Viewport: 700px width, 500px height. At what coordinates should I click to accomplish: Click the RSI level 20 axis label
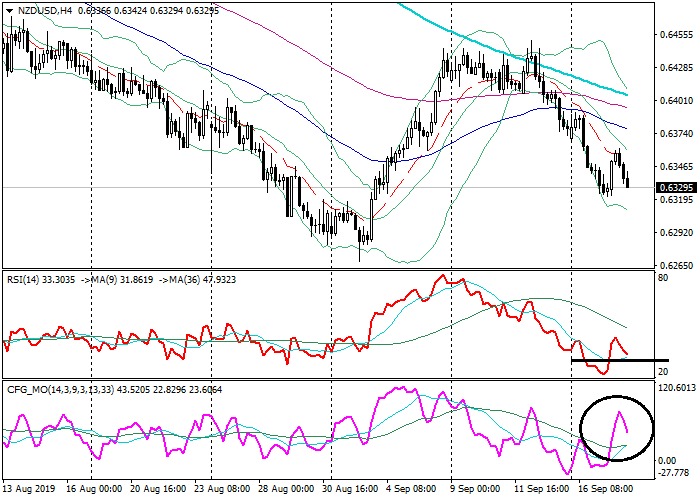[662, 371]
